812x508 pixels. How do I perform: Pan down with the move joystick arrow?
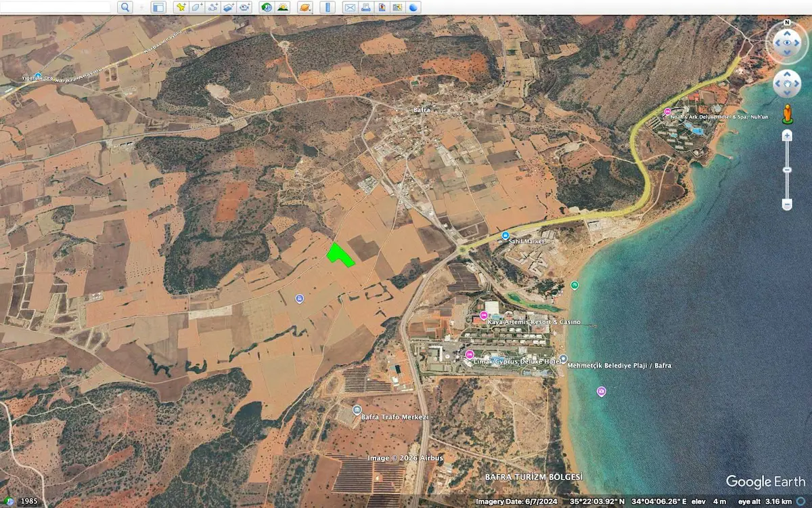click(787, 94)
